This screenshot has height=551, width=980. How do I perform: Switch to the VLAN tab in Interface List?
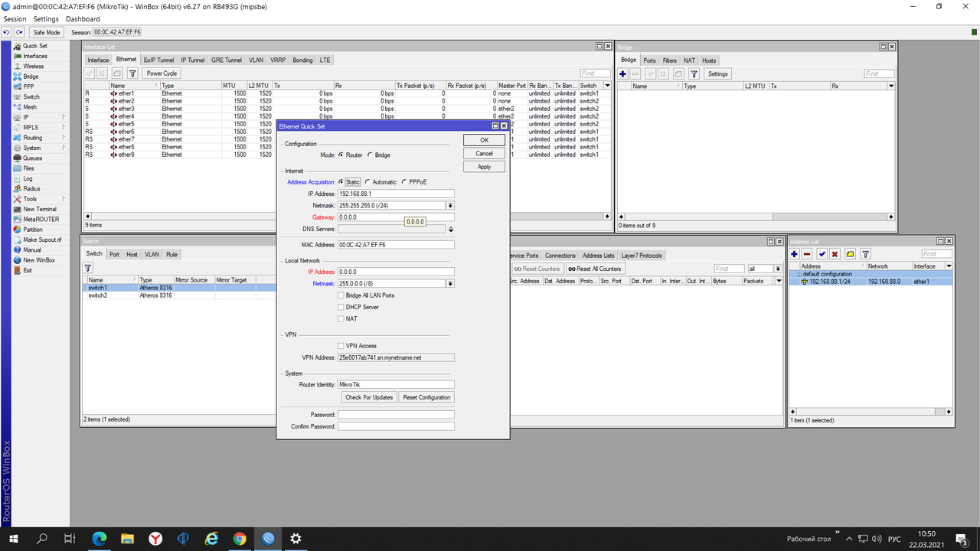(256, 60)
